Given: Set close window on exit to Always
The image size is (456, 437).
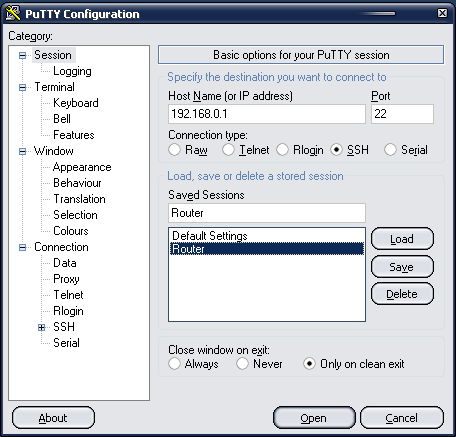Looking at the screenshot, I should click(x=174, y=364).
